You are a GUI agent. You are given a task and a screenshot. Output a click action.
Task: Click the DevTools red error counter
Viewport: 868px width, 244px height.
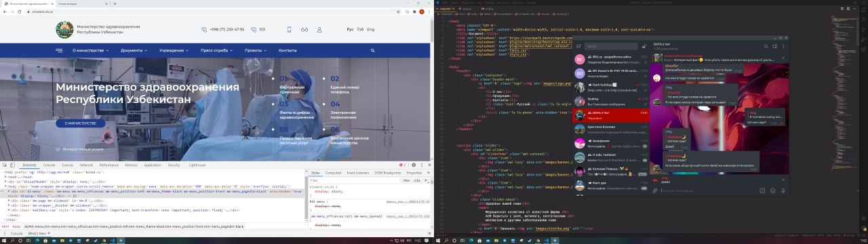tap(403, 165)
